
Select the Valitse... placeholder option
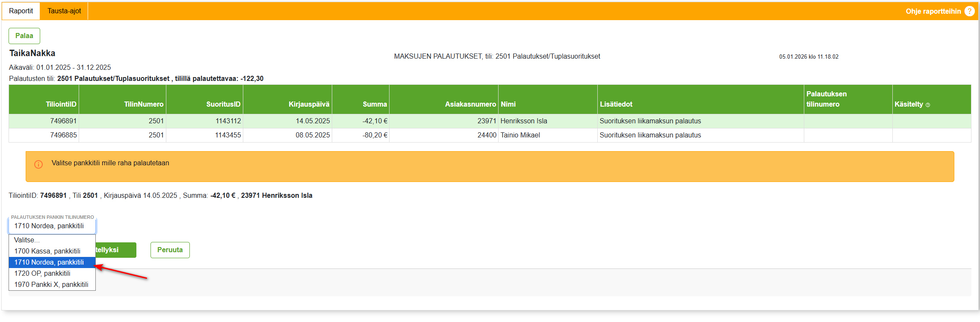[x=27, y=240]
